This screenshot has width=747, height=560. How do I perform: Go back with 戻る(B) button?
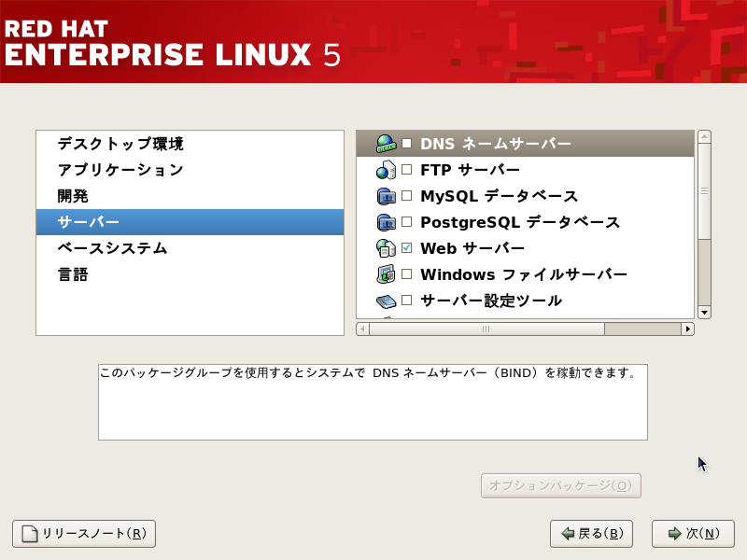click(591, 533)
